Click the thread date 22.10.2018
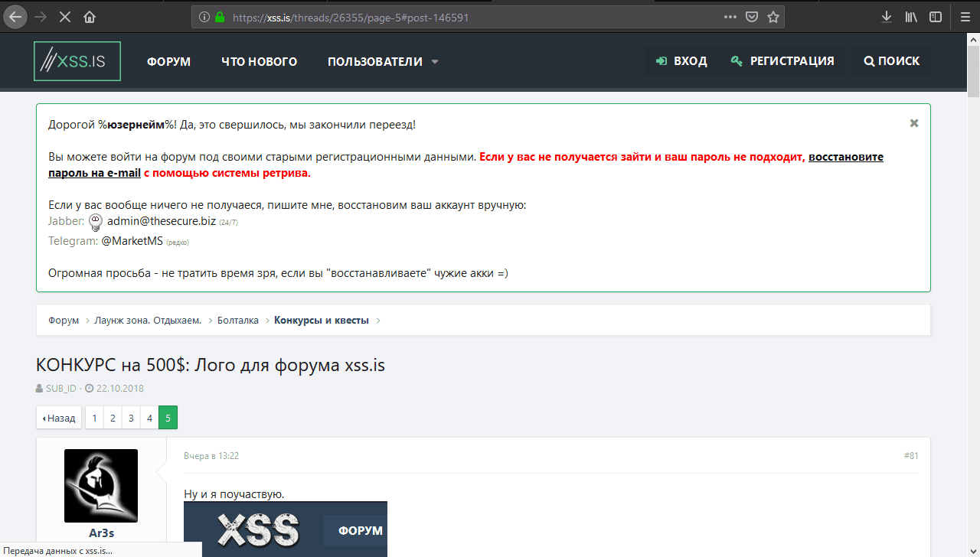980x557 pixels. (x=120, y=388)
